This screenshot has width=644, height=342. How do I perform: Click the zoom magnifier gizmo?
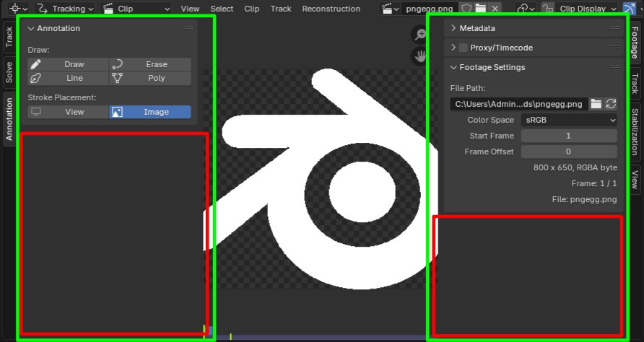[420, 35]
